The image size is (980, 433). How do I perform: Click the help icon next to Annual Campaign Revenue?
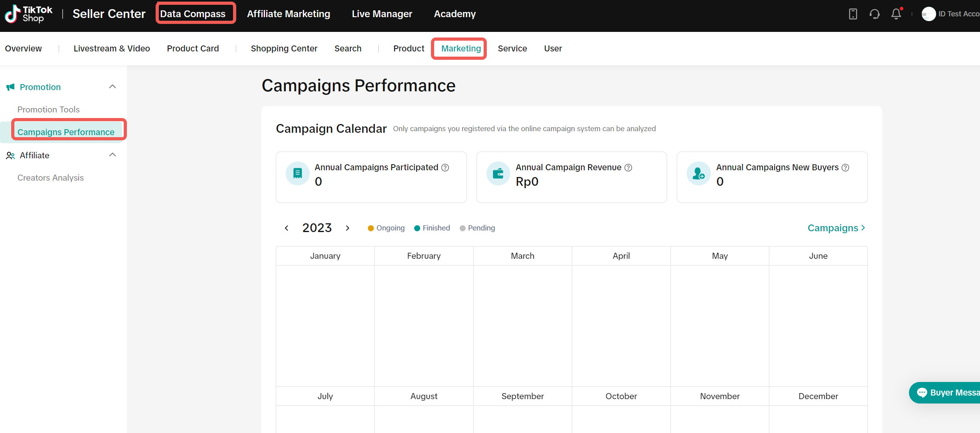[628, 167]
